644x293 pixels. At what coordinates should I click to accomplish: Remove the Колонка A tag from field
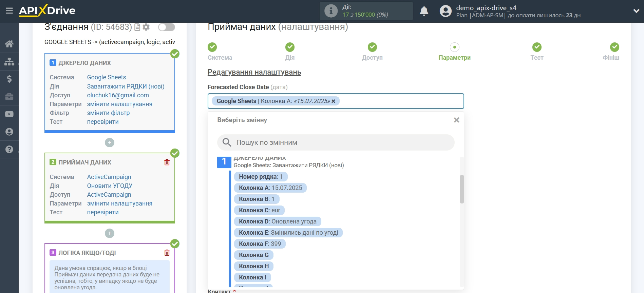(334, 101)
